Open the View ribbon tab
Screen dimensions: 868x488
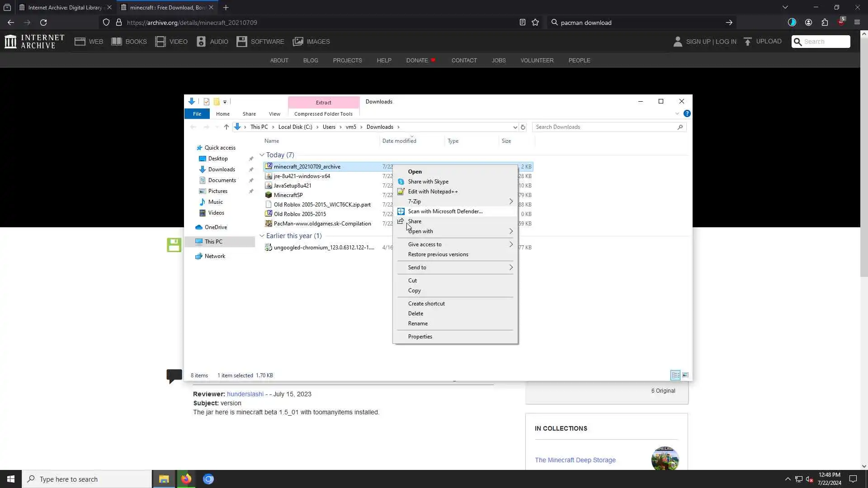[274, 114]
